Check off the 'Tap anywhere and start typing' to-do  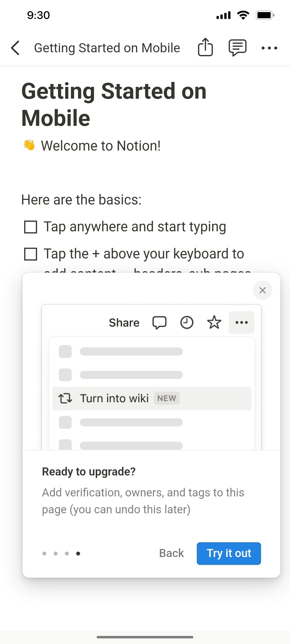[x=31, y=227]
